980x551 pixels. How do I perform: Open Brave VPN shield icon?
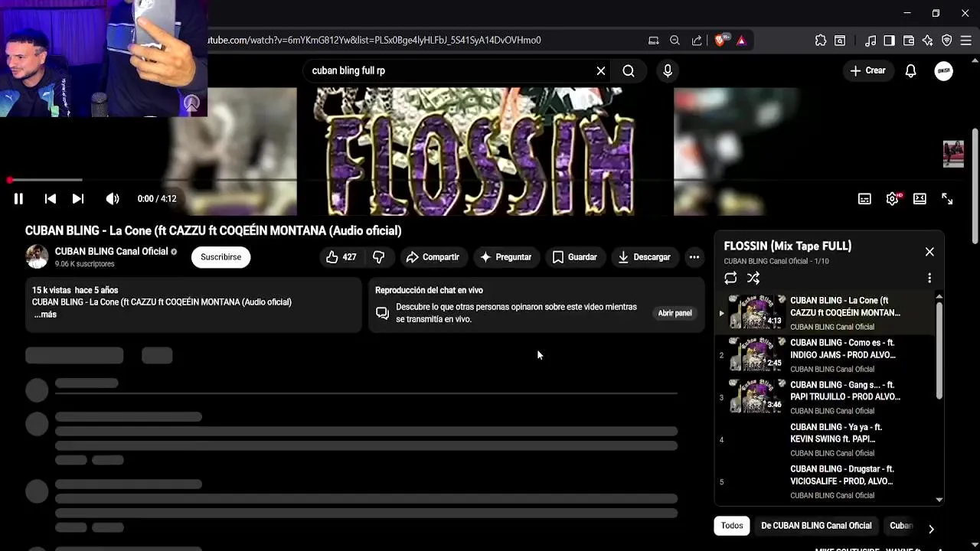coord(947,41)
